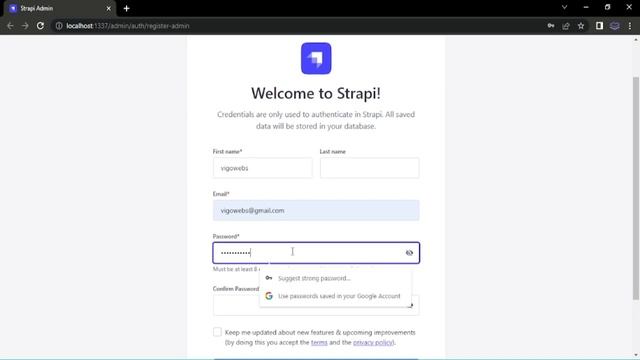Bookmark this tab with the star icon
Viewport: 640px width, 360px height.
[581, 26]
